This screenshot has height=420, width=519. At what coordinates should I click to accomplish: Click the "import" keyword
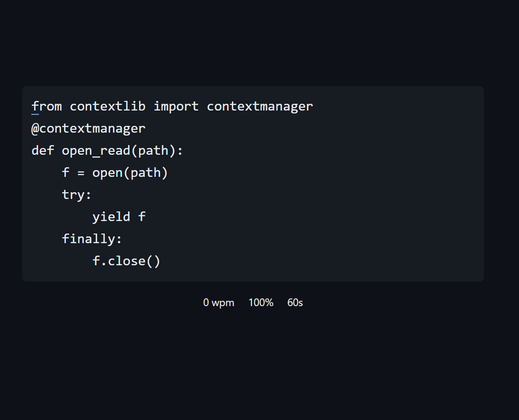coord(176,107)
